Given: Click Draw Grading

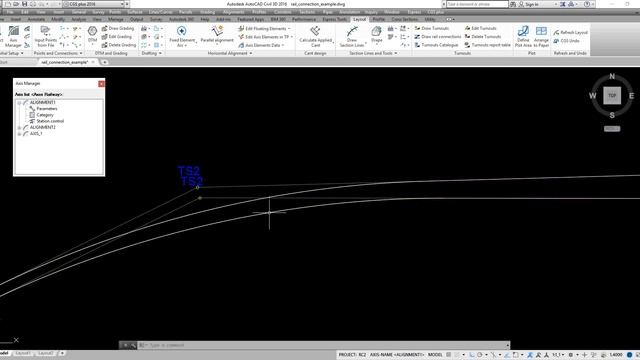Looking at the screenshot, I should 118,28.
